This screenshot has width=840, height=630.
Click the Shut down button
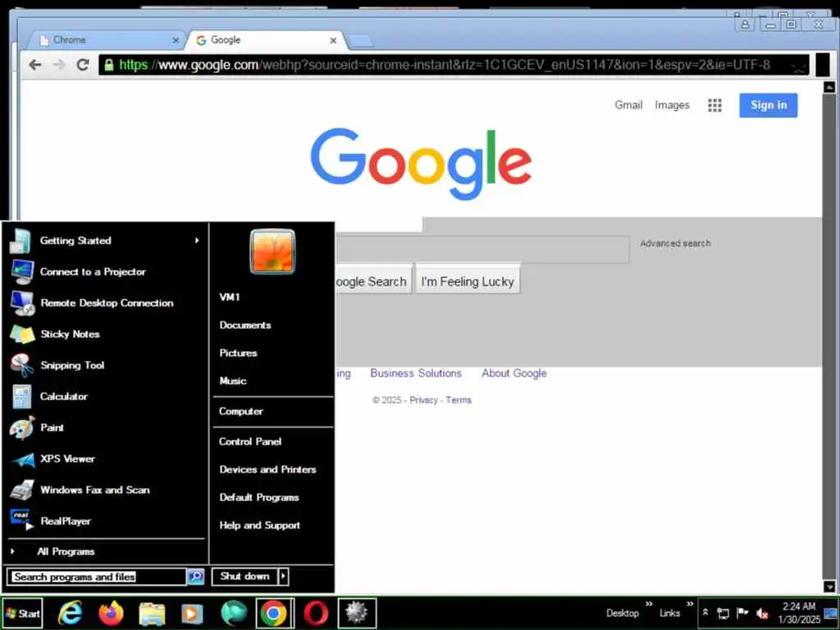click(244, 577)
